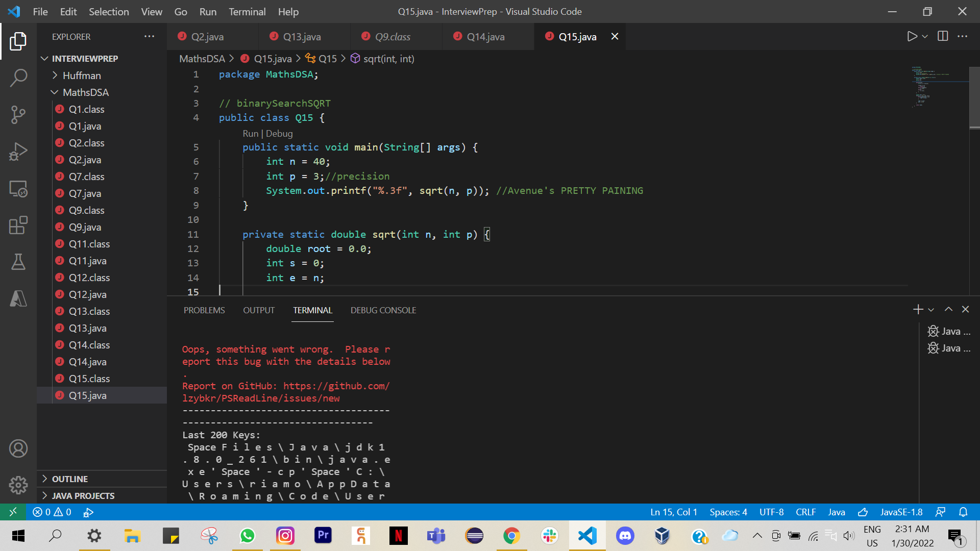
Task: Maximize the terminal panel size
Action: (948, 309)
